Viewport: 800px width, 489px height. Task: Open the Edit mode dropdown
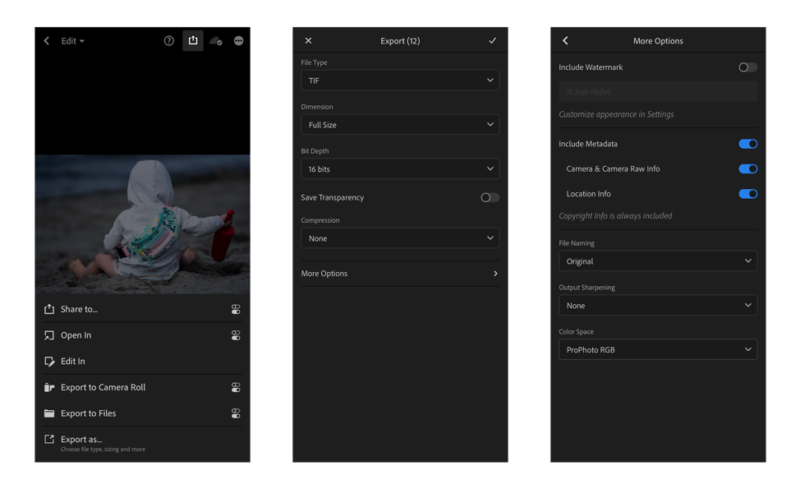click(72, 41)
